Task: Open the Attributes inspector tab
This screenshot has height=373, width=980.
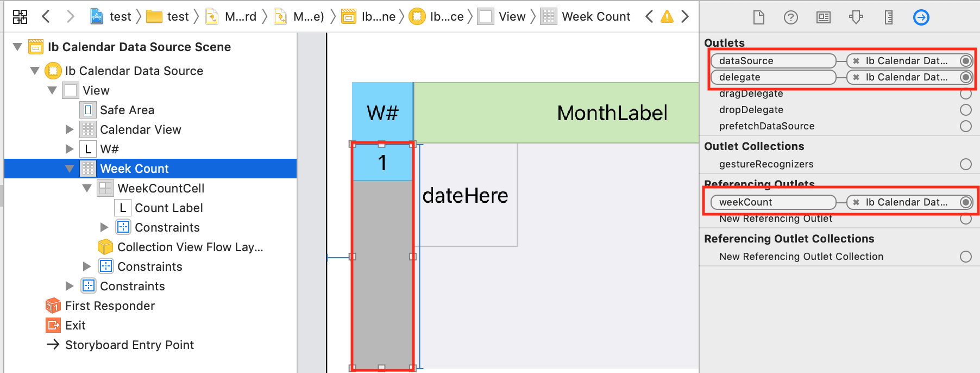Action: [x=856, y=17]
